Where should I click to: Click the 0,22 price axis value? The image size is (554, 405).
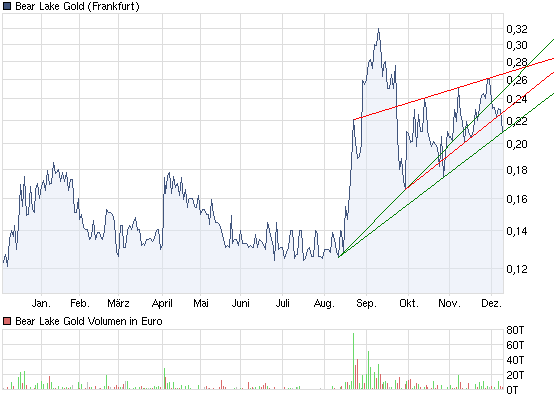click(517, 121)
